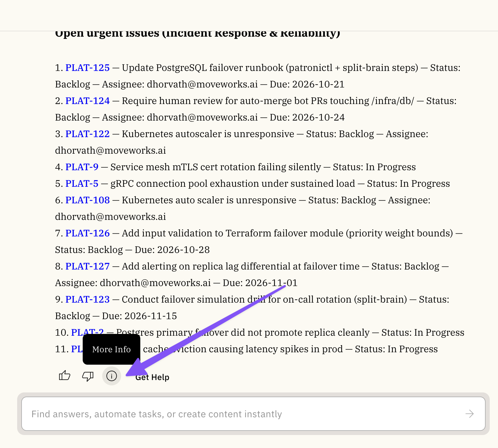
Task: Click dhorvath@moveworks.ai assignee text under PLAT-125
Action: point(202,84)
